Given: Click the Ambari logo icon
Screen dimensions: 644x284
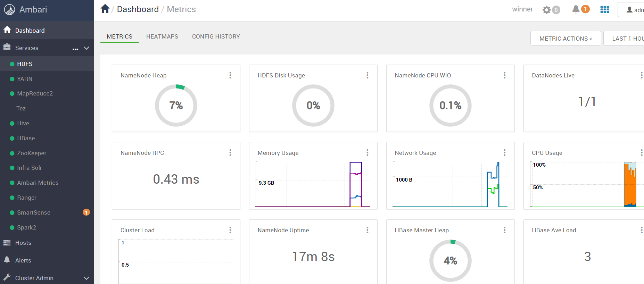Looking at the screenshot, I should [9, 10].
